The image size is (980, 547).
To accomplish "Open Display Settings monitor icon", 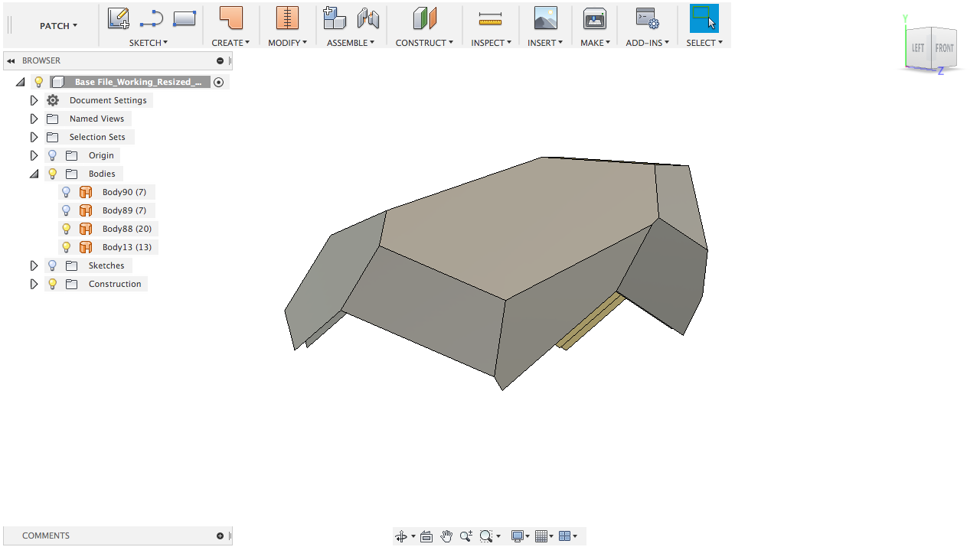I will point(518,536).
